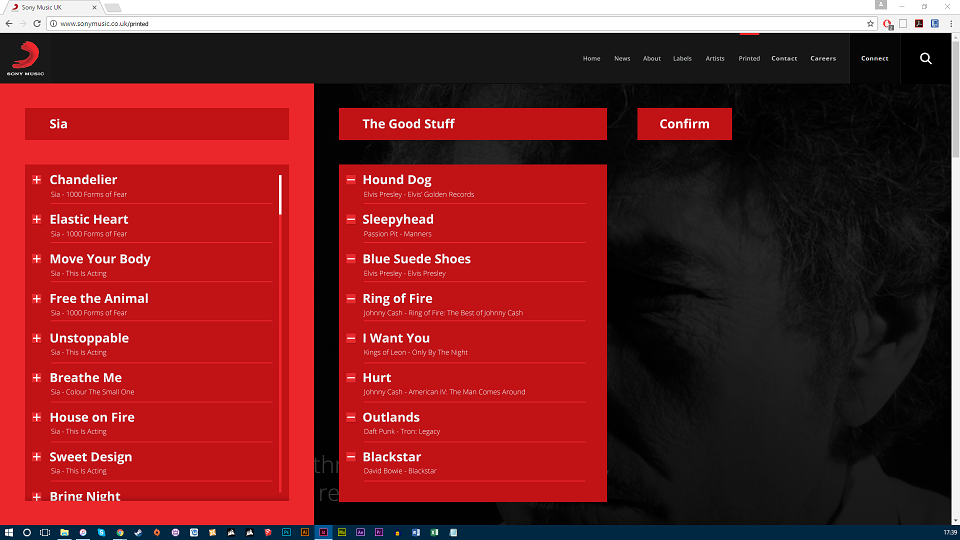Click Sleepyhead track name
The width and height of the screenshot is (960, 540).
[x=398, y=219]
